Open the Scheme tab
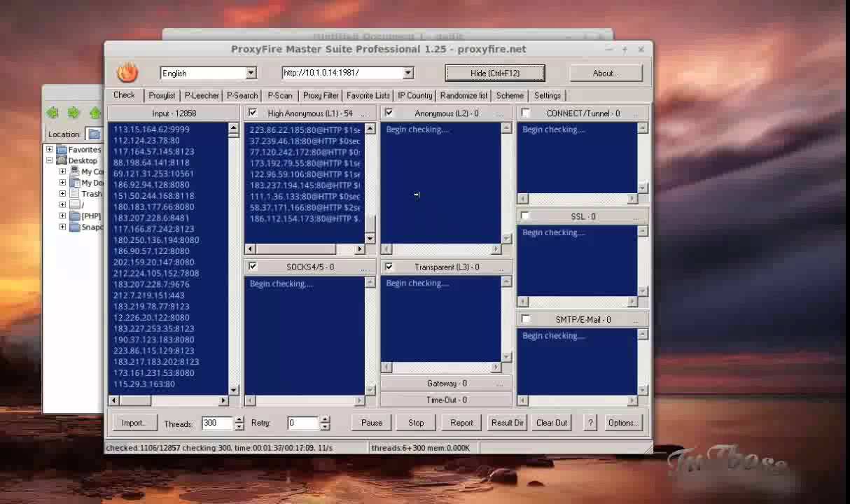Screen dimensions: 850x504 [510, 95]
